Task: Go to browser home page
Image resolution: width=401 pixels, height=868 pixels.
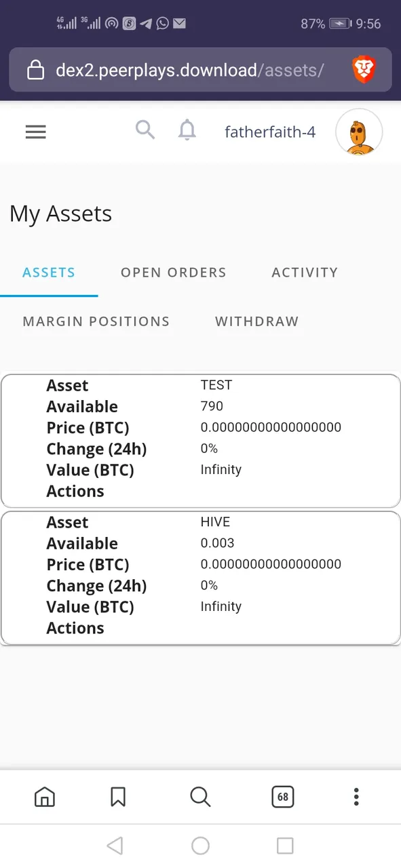Action: (44, 797)
